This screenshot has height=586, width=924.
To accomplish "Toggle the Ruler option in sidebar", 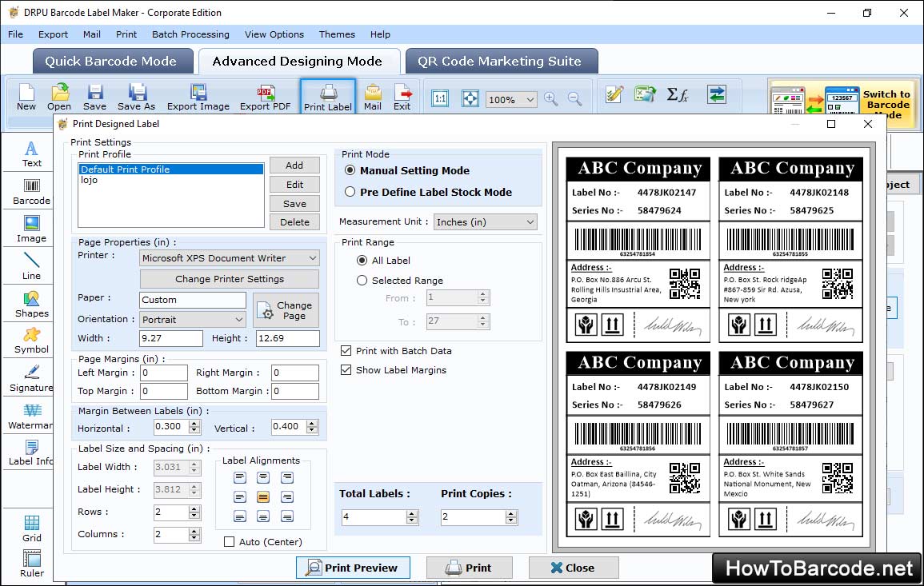I will (31, 564).
